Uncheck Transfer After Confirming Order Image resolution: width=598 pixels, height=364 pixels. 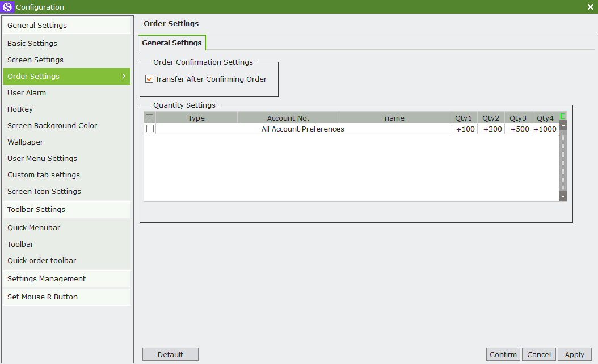150,79
